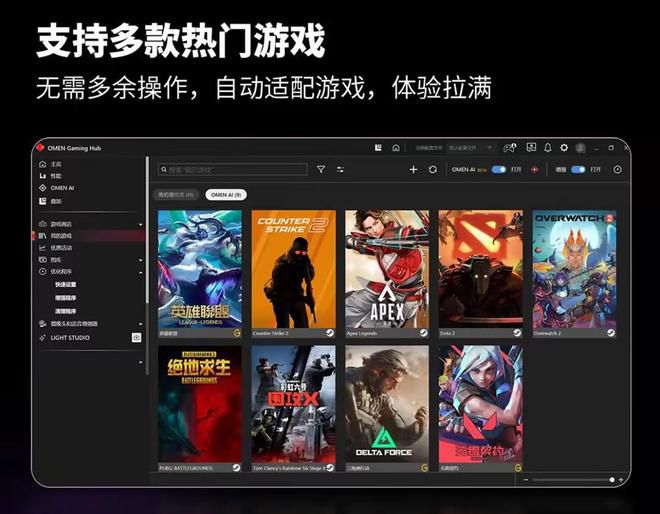Open the profile selection dropdown in title bar
Image resolution: width=660 pixels, height=514 pixels.
point(470,148)
